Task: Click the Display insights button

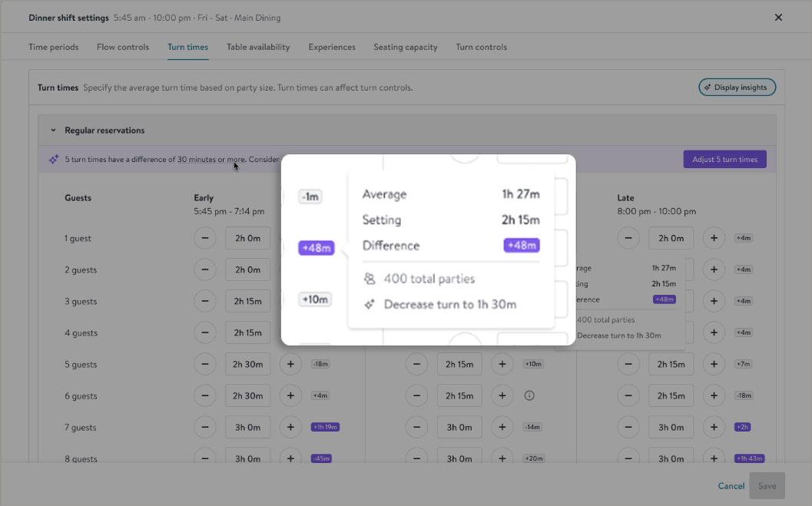Action: pos(737,88)
